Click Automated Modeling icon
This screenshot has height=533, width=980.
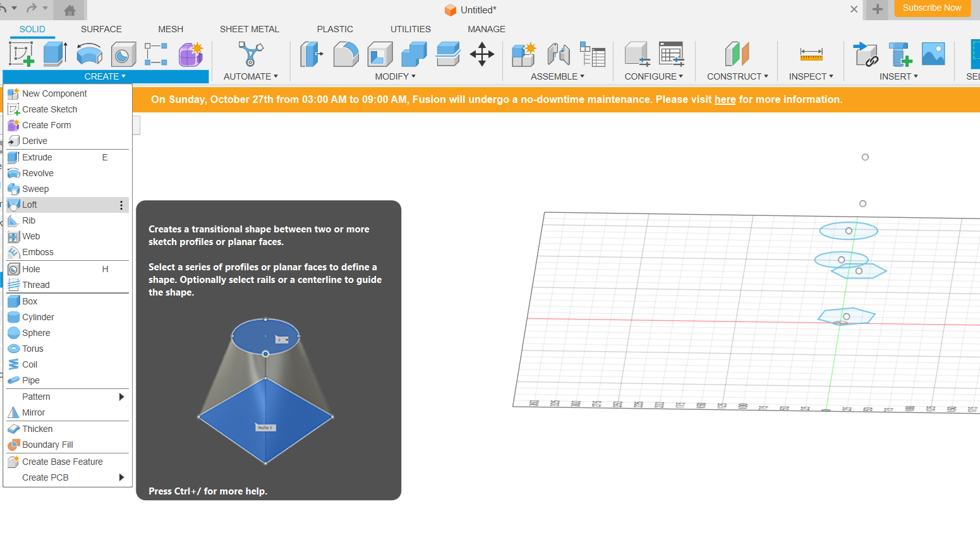click(250, 54)
